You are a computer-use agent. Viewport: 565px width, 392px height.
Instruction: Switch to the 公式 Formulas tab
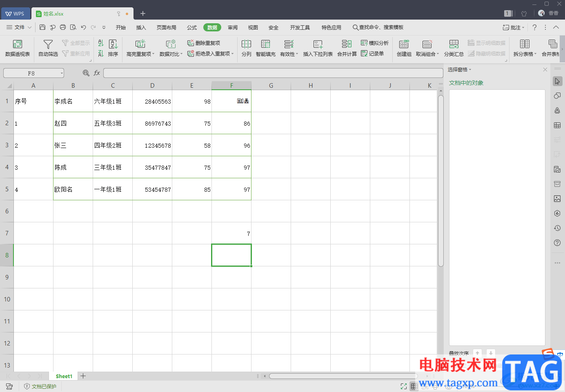click(x=192, y=27)
